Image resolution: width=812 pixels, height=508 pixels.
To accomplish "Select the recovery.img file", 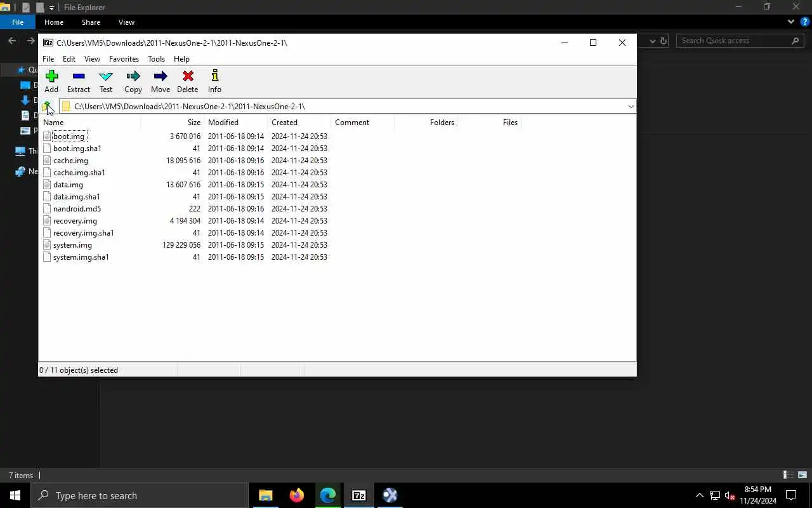I will tap(75, 221).
